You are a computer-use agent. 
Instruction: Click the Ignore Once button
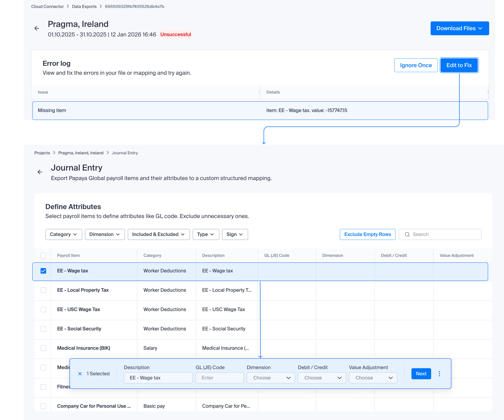tap(416, 65)
